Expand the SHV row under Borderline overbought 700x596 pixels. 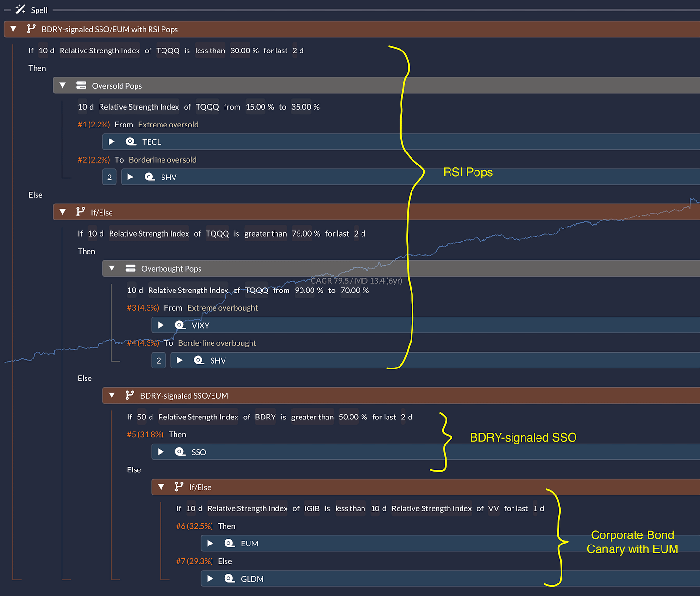180,360
